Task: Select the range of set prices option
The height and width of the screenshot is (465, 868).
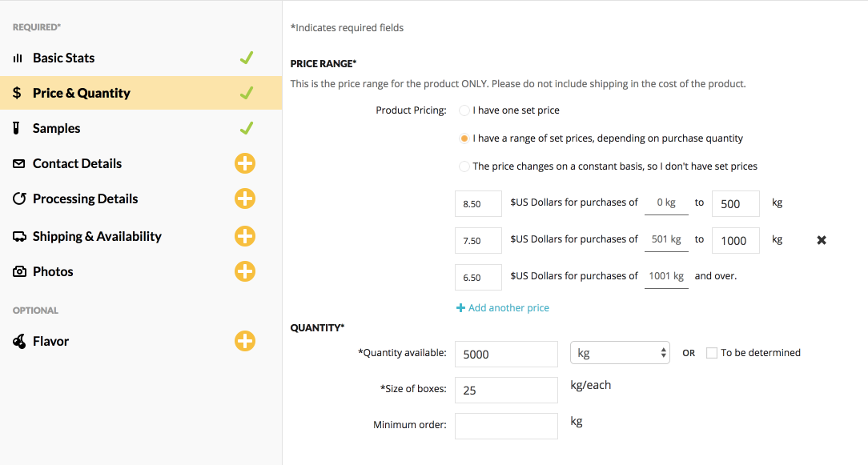Action: coord(464,138)
